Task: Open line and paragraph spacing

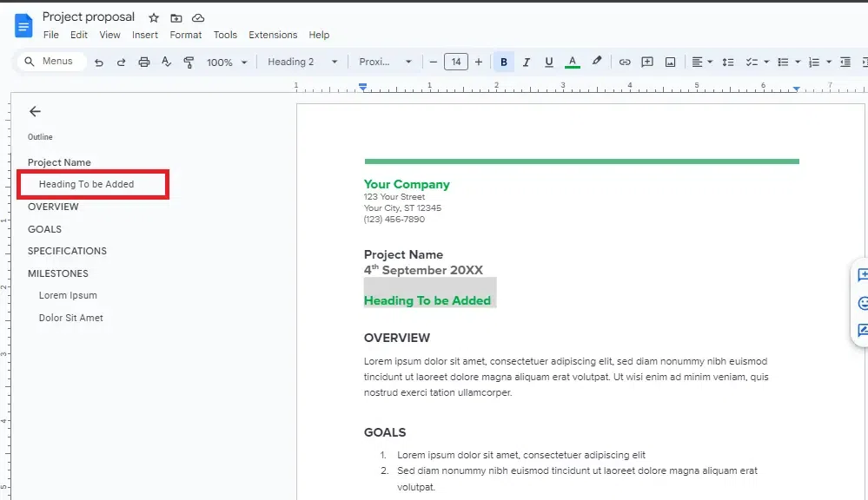Action: (x=728, y=62)
